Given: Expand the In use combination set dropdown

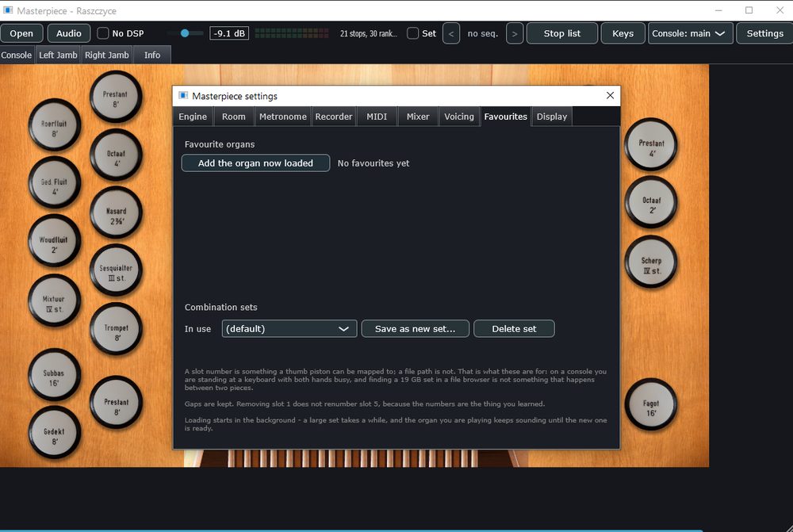Looking at the screenshot, I should coord(289,329).
